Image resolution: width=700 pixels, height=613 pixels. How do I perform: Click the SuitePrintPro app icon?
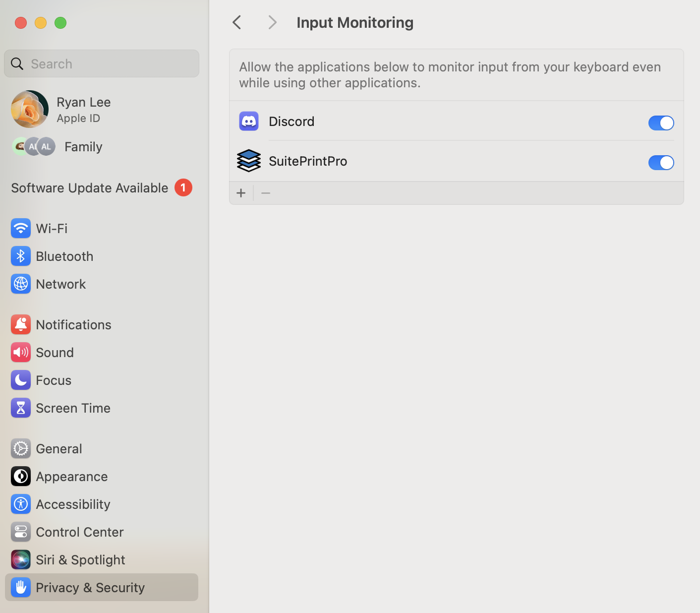[249, 161]
